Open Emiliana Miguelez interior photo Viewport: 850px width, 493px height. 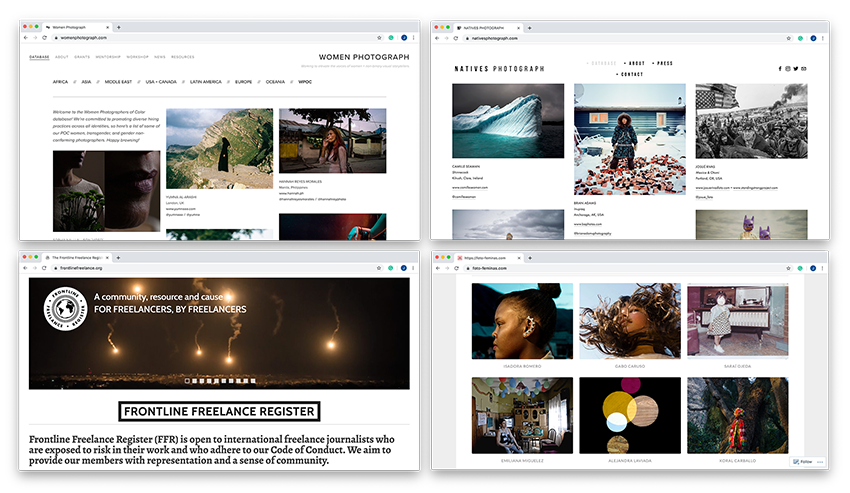click(x=522, y=415)
